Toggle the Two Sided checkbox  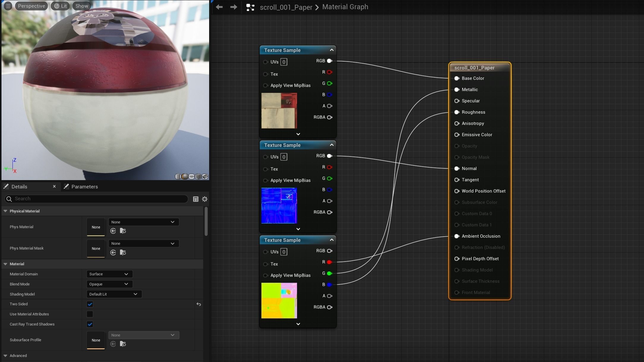[90, 304]
